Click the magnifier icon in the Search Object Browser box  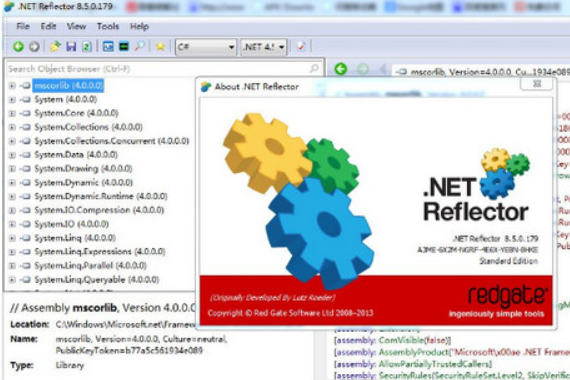click(x=314, y=68)
